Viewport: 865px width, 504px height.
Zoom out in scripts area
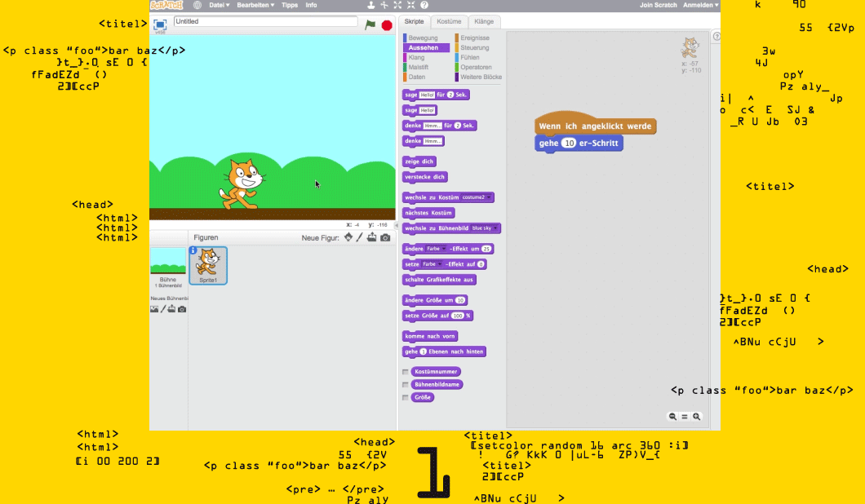coord(672,416)
